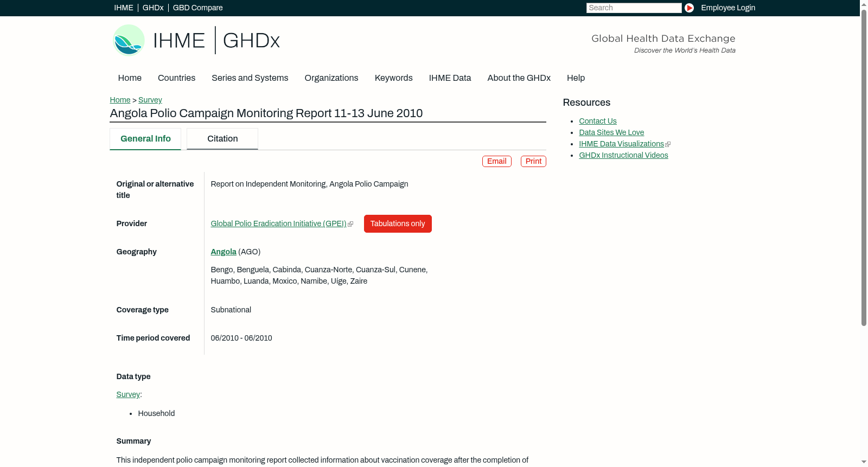Image resolution: width=868 pixels, height=467 pixels.
Task: Open Global Polio Eradication Initiative link
Action: click(279, 223)
